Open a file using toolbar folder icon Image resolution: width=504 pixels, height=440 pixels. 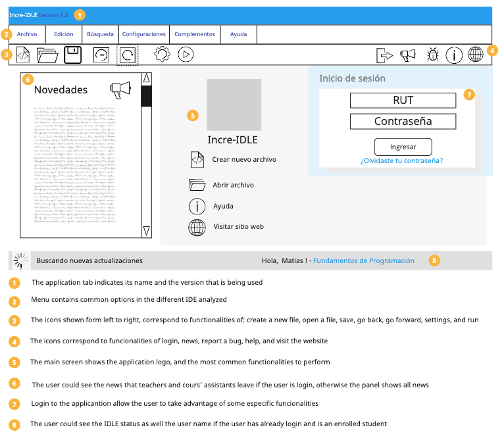(x=47, y=55)
